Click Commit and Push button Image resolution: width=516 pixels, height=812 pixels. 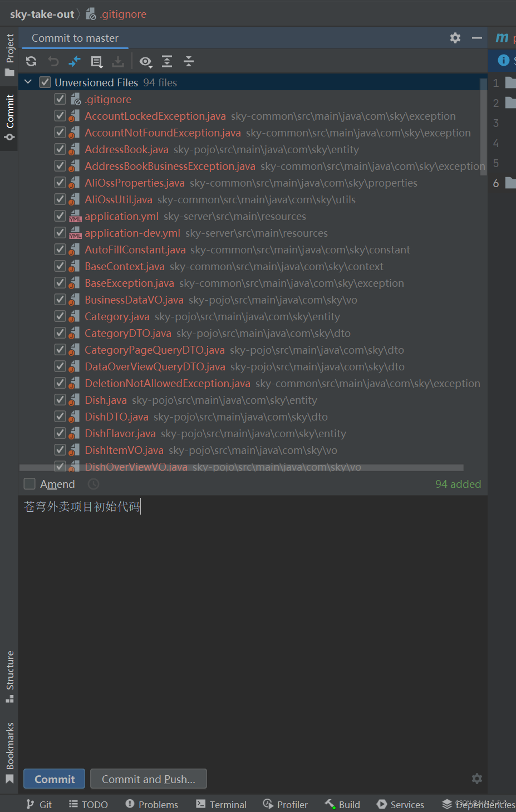coord(148,779)
